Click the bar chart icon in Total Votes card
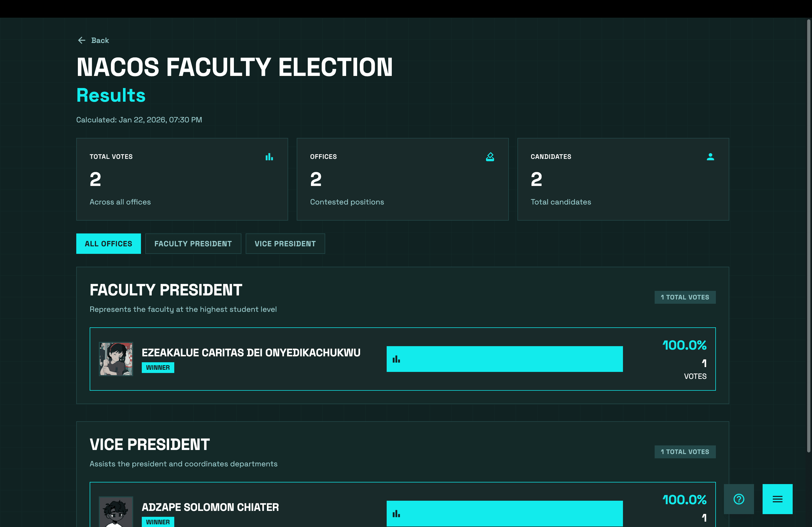 pyautogui.click(x=269, y=157)
